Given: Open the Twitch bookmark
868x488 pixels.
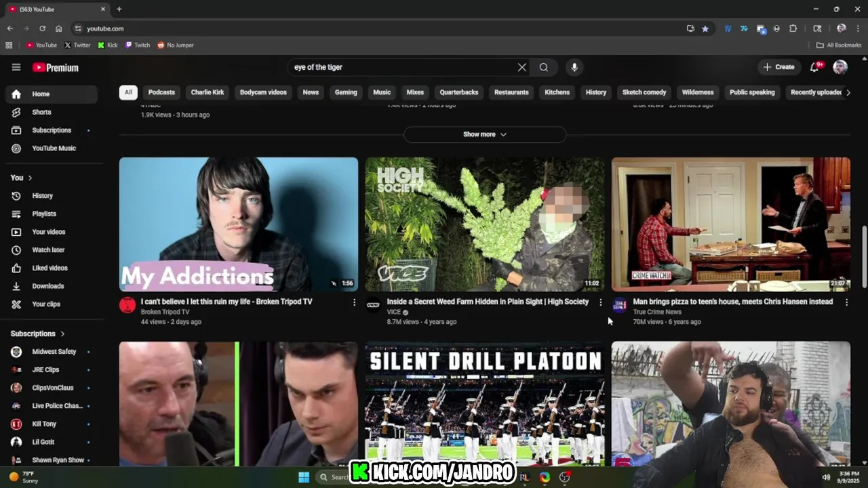Looking at the screenshot, I should (x=138, y=45).
